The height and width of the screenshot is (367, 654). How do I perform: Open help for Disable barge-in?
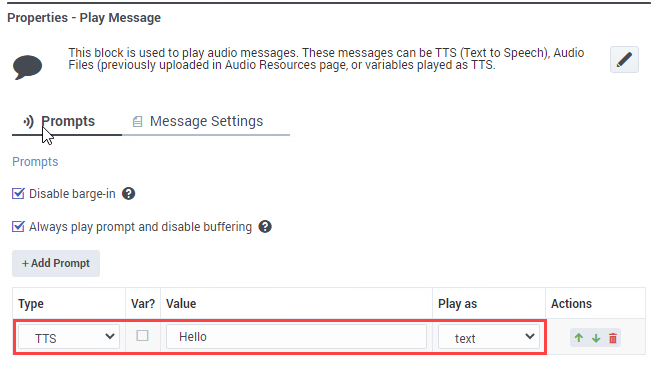click(x=128, y=194)
